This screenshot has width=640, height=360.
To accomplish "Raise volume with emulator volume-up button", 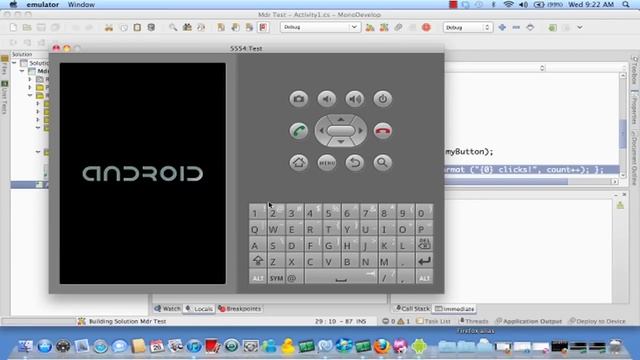I will click(355, 99).
